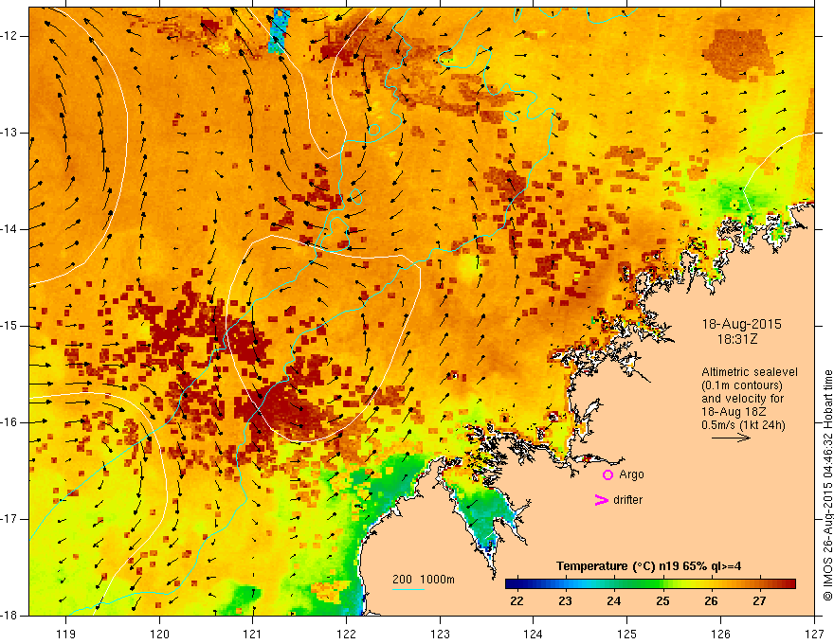Click the longitude axis label '120'
The width and height of the screenshot is (834, 644).
coord(159,634)
